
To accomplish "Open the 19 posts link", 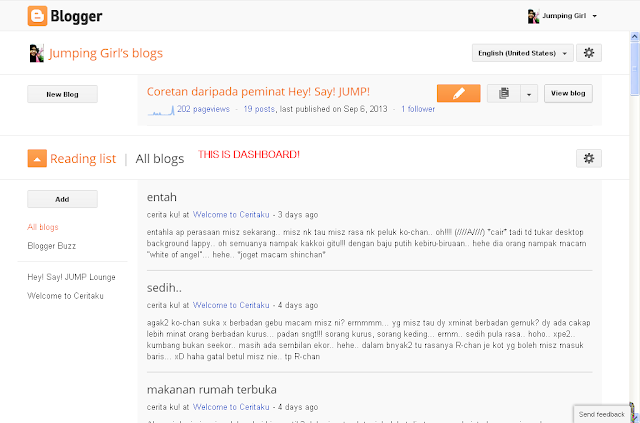I will 259,109.
